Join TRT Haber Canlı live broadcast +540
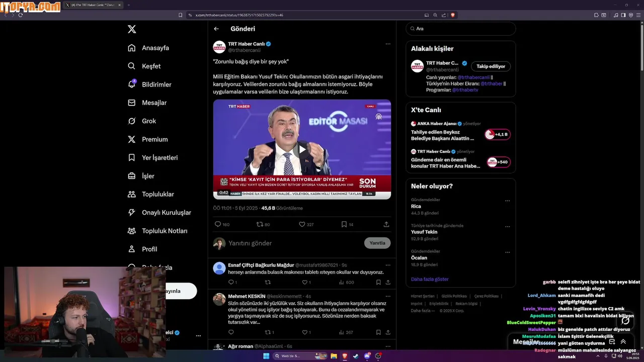The width and height of the screenshot is (644, 362). click(x=498, y=162)
